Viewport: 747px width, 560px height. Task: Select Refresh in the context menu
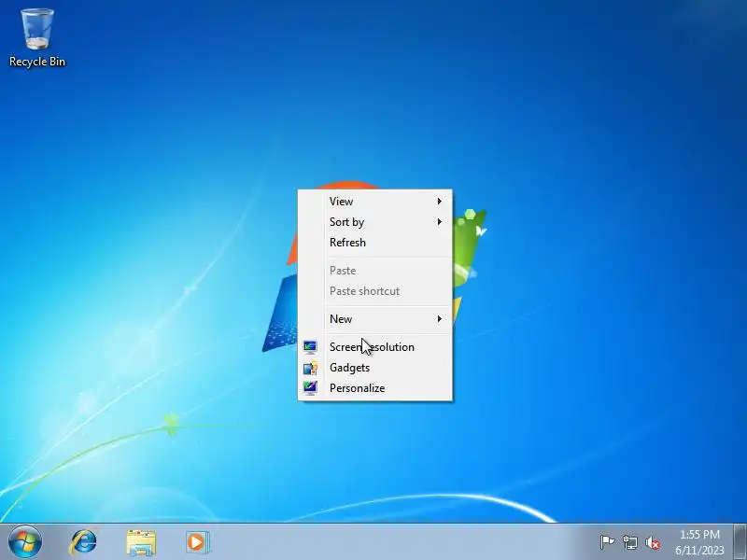pyautogui.click(x=375, y=243)
